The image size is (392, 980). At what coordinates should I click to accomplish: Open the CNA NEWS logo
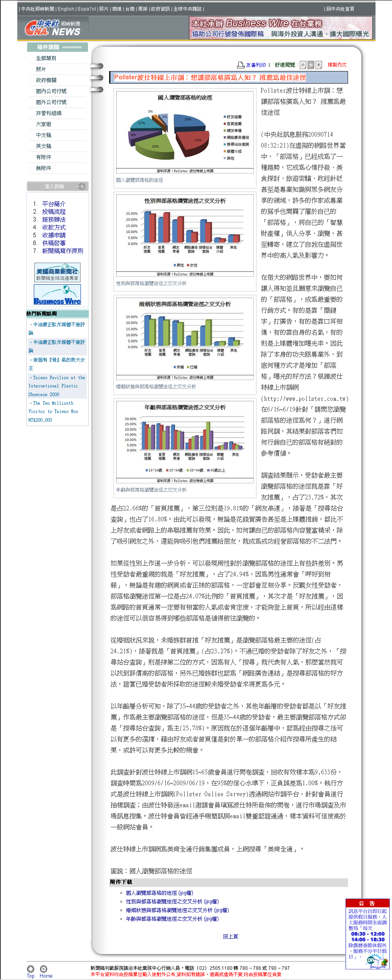tap(53, 28)
